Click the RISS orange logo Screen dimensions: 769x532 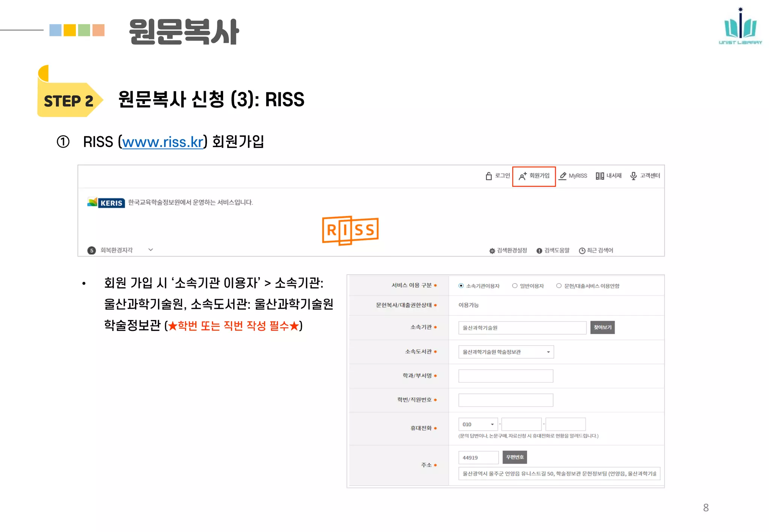tap(350, 230)
